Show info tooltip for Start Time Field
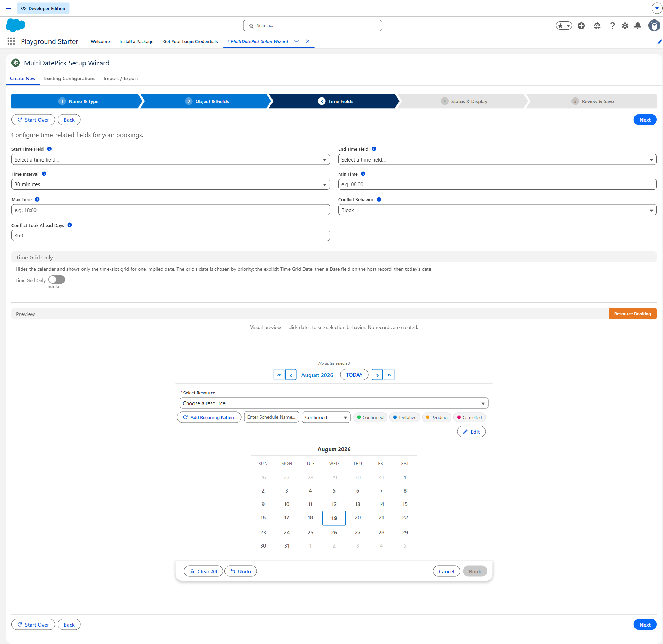The height and width of the screenshot is (644, 663). click(x=49, y=149)
